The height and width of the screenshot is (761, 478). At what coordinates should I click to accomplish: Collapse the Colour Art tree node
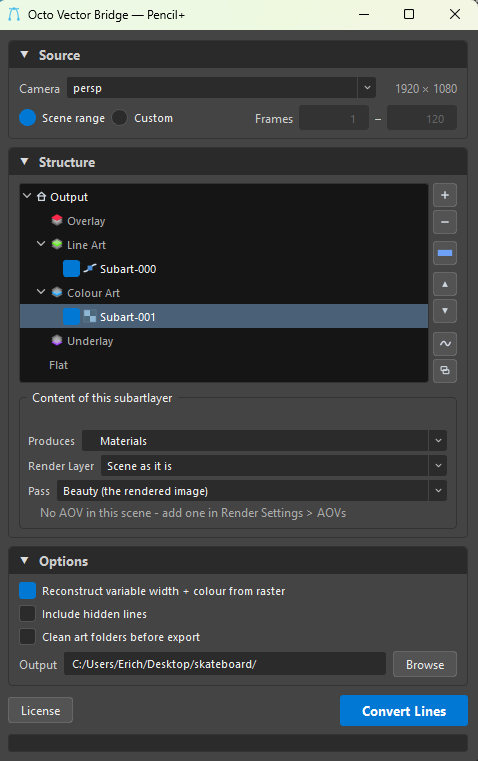41,292
